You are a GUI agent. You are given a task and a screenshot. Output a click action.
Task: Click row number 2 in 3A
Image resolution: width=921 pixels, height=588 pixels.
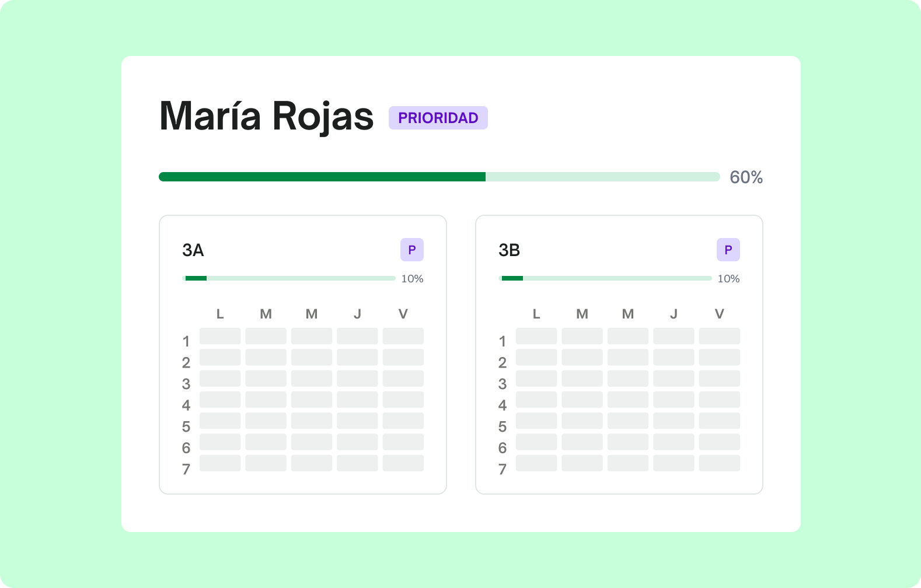point(186,363)
